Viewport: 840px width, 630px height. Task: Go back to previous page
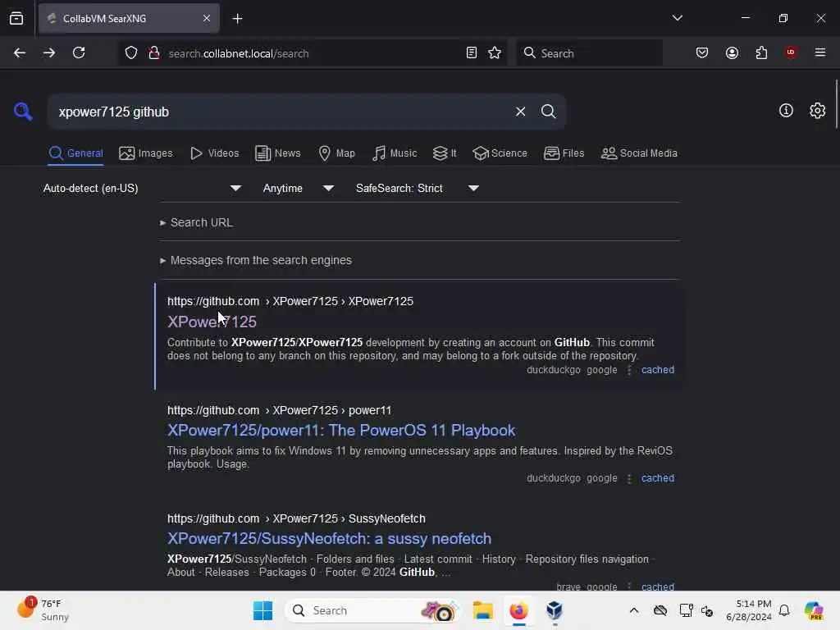[x=20, y=53]
